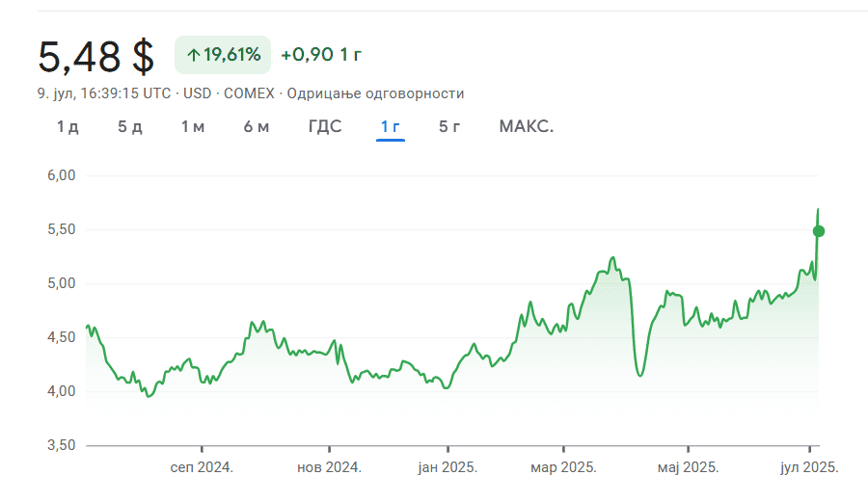Image resolution: width=868 pixels, height=502 pixels.
Task: Select the 1 д time range tab
Action: pos(68,127)
